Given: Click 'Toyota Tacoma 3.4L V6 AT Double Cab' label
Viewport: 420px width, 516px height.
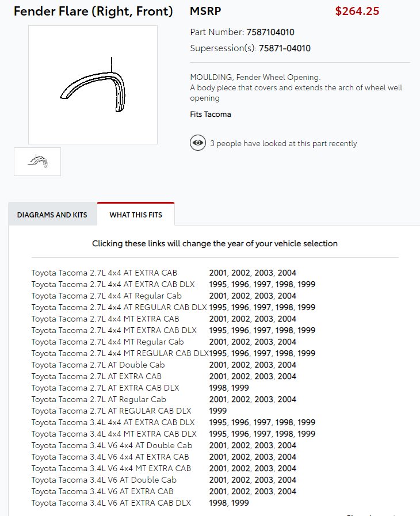Looking at the screenshot, I should [104, 480].
